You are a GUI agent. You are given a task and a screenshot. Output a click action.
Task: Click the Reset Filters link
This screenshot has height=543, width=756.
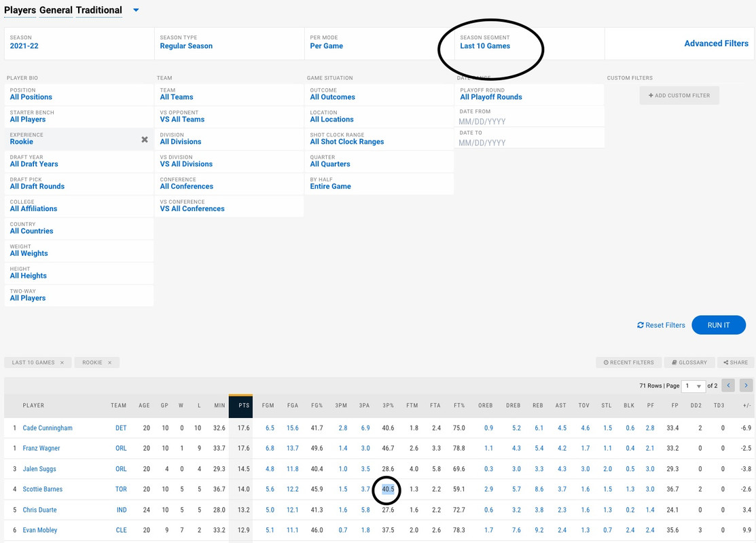[661, 325]
